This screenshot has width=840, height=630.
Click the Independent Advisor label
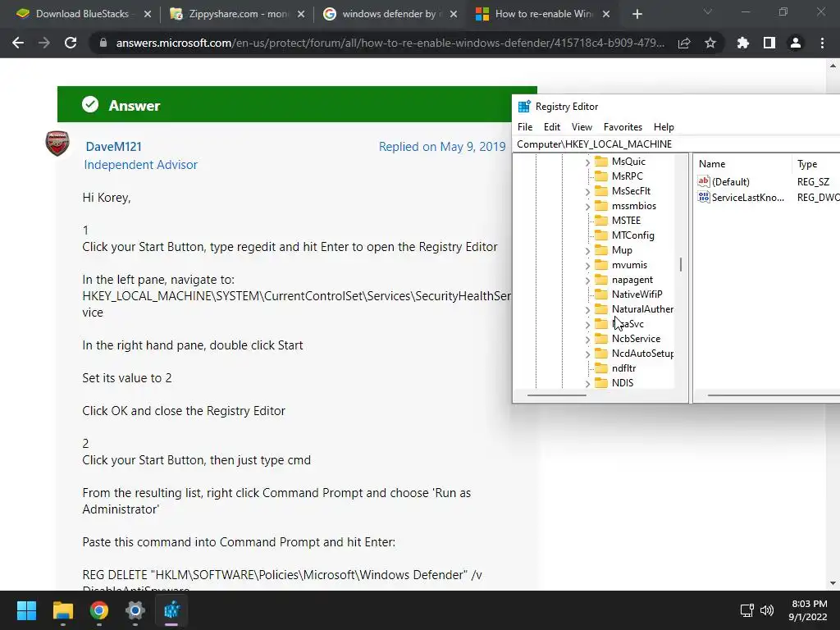[x=140, y=164]
